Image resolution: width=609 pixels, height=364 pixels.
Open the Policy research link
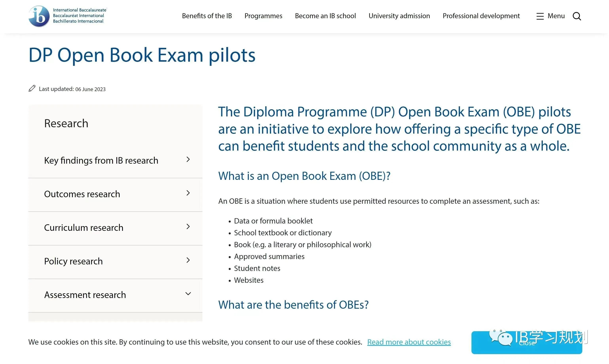point(73,261)
